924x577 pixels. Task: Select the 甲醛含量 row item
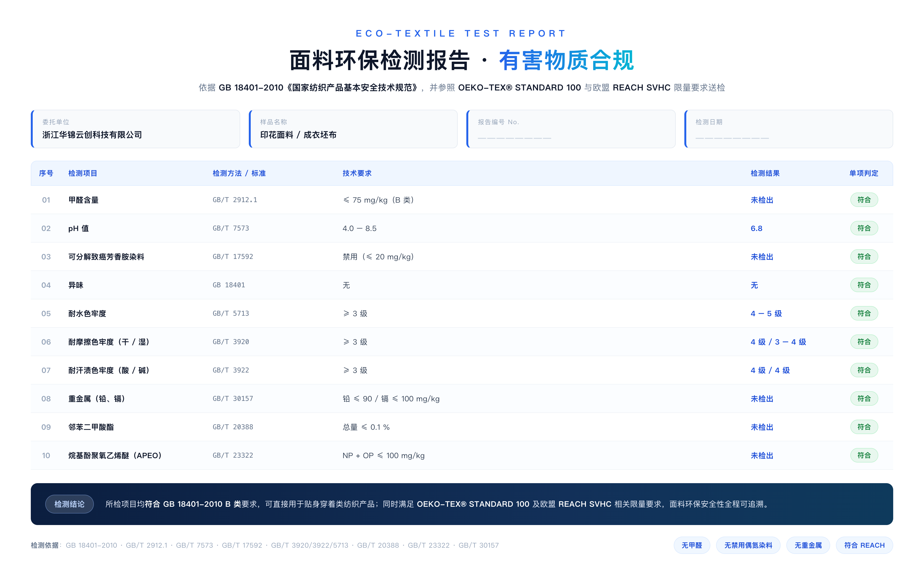pos(83,200)
